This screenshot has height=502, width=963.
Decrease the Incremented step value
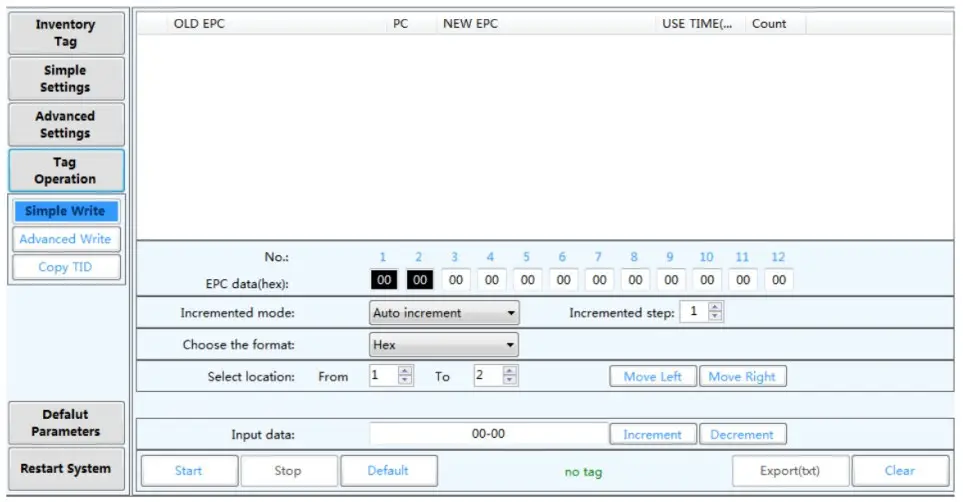pos(715,316)
